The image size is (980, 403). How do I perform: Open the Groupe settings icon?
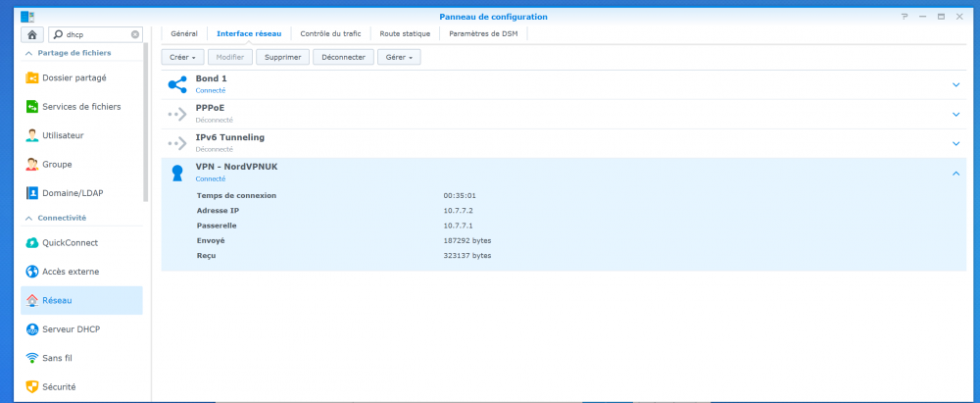point(32,165)
